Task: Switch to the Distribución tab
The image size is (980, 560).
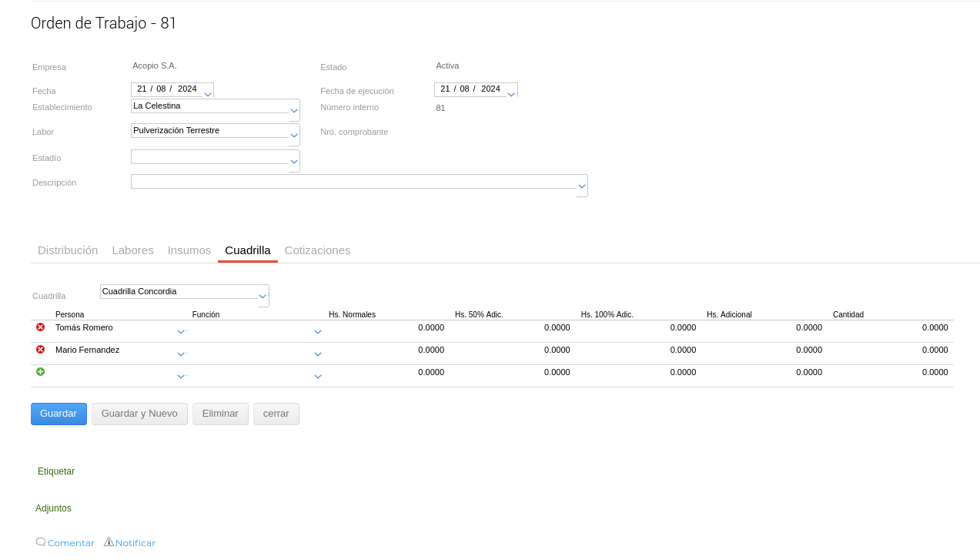Action: tap(68, 250)
